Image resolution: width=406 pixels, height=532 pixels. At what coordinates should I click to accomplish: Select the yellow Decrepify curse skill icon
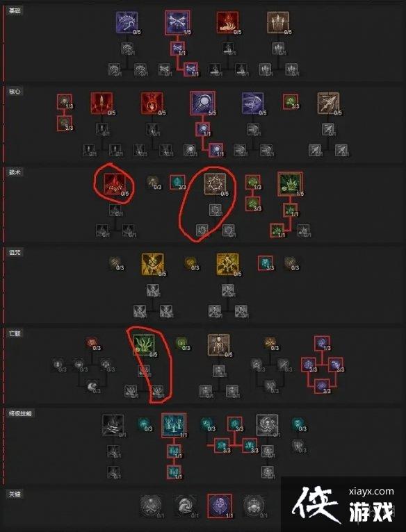coord(152,265)
